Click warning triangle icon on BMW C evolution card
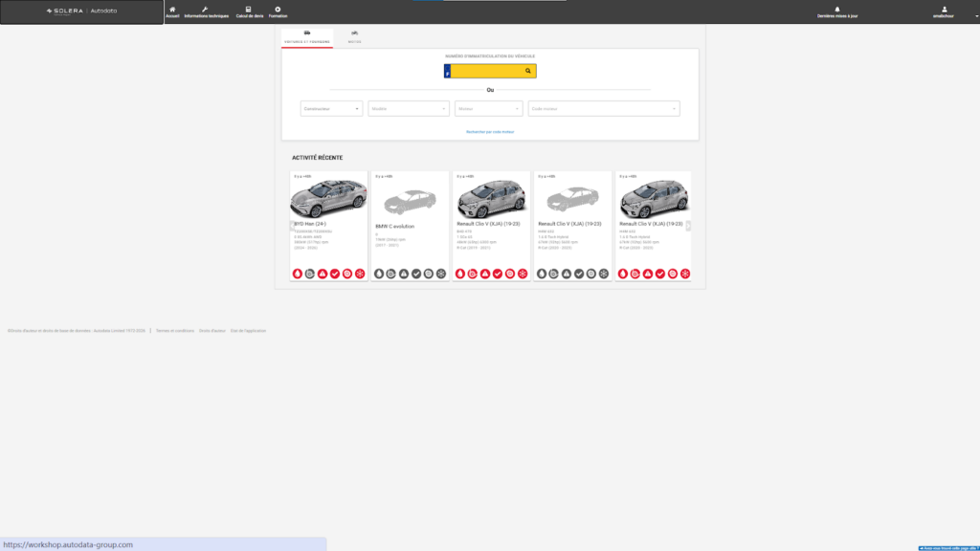 (404, 274)
